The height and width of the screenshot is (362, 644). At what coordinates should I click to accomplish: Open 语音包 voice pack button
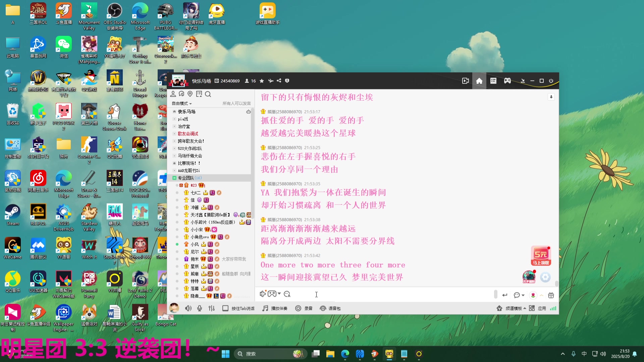coord(330,308)
